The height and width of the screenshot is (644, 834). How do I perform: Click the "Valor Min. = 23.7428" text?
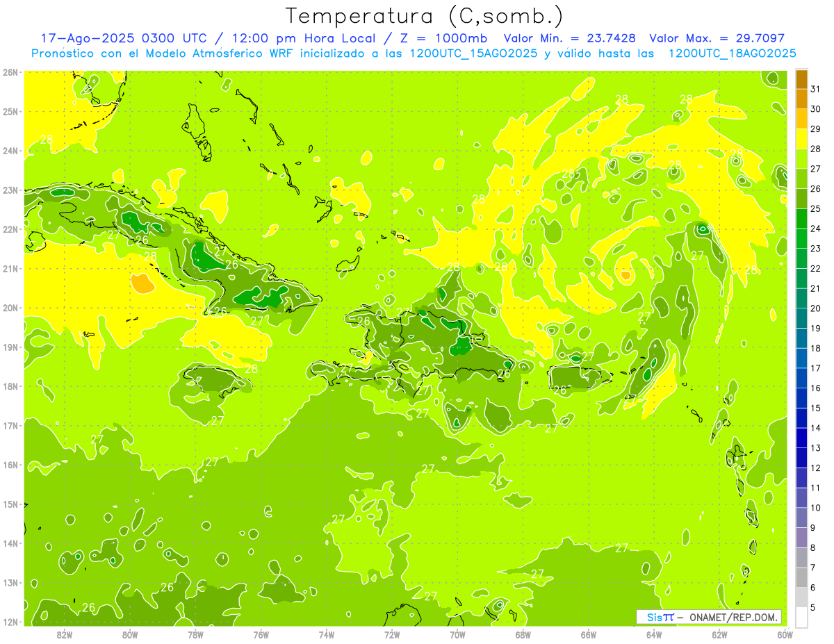[571, 38]
